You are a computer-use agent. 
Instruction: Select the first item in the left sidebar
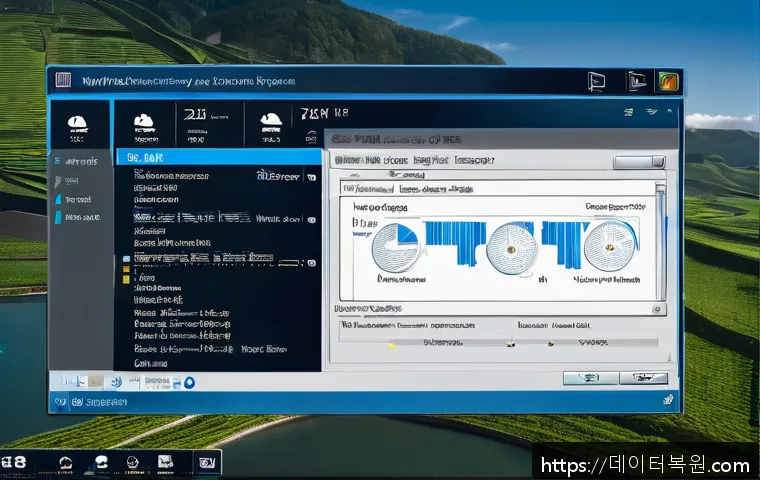(x=76, y=161)
